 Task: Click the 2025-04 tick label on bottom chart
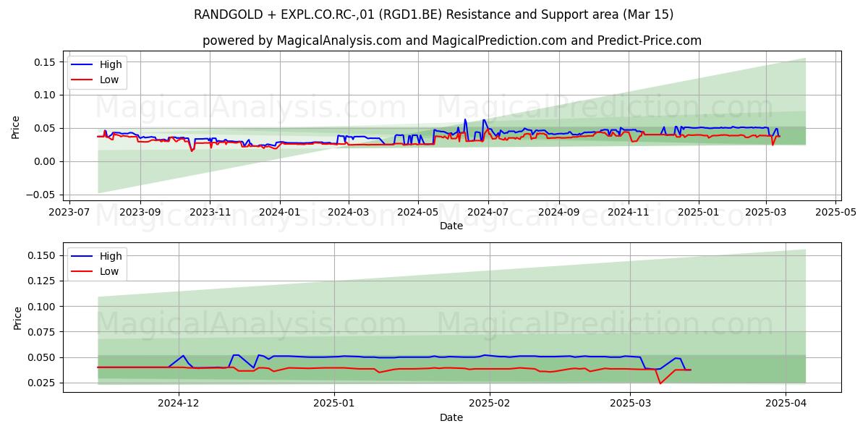coord(786,404)
